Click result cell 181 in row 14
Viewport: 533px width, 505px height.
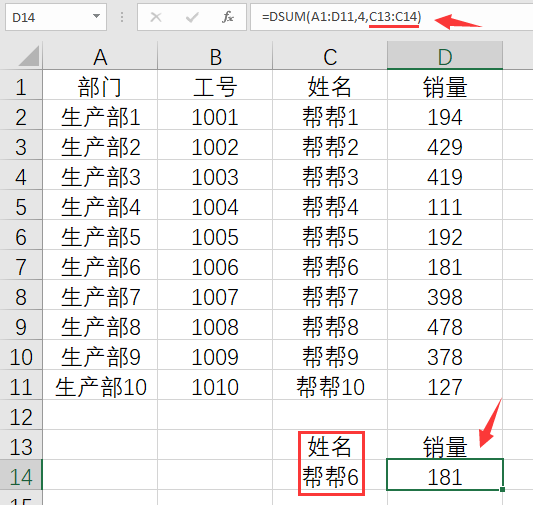[445, 475]
